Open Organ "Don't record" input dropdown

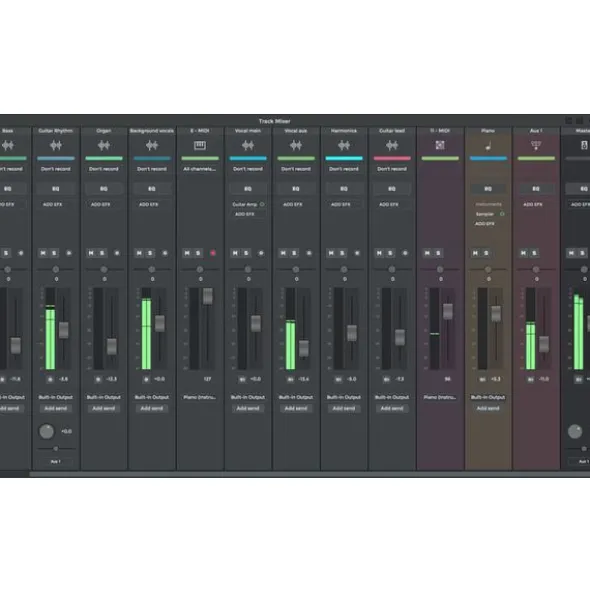[104, 169]
